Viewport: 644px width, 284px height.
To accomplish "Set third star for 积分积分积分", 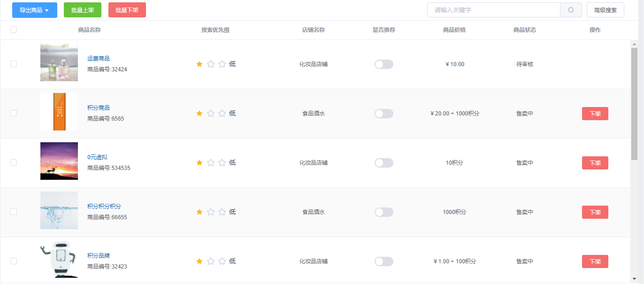I will tap(222, 212).
